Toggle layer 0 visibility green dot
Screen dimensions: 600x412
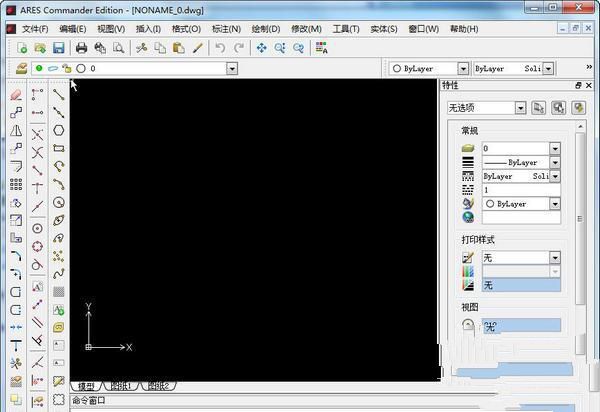click(x=39, y=68)
